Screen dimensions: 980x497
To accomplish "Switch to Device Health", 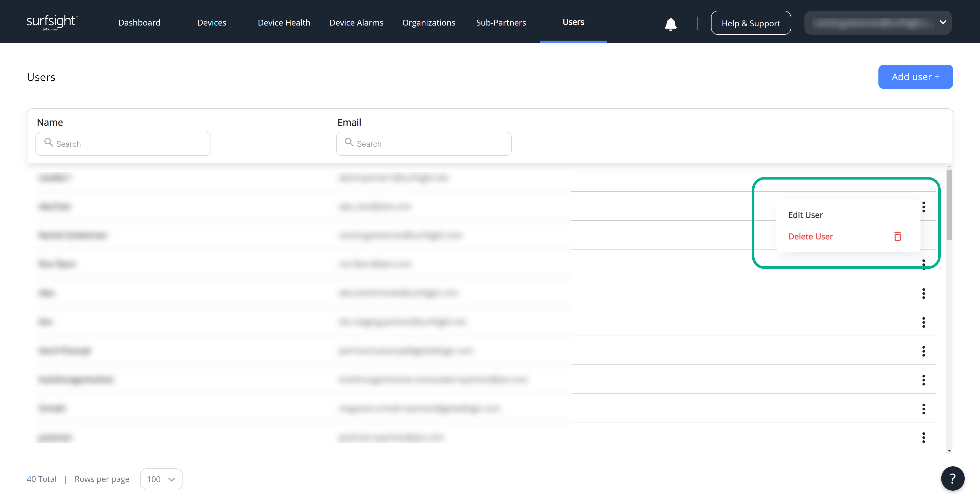I will coord(284,22).
